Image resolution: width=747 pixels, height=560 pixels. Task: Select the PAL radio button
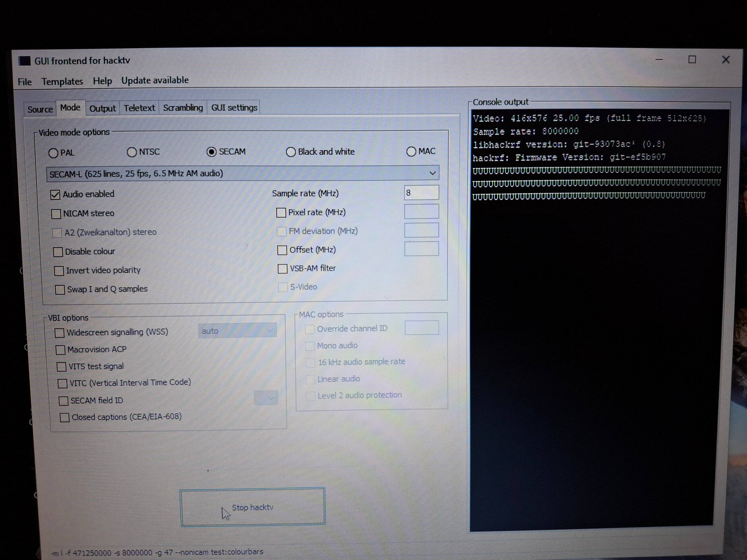point(53,153)
